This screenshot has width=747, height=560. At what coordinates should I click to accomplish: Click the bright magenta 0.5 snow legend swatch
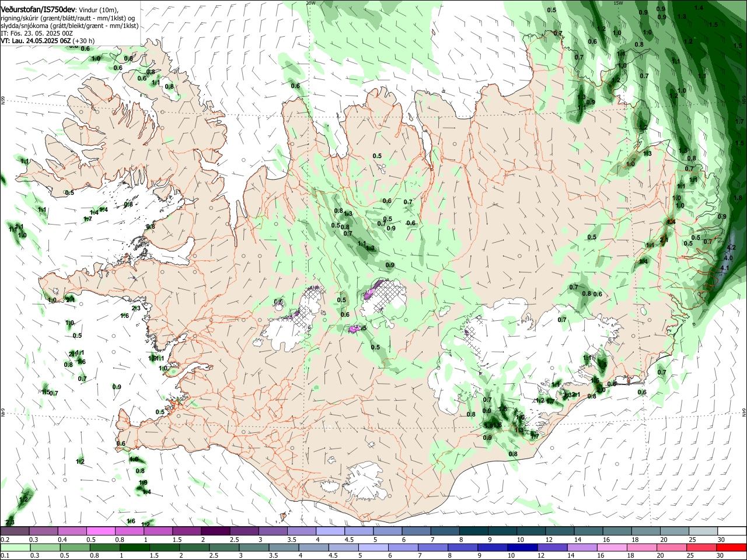click(100, 531)
